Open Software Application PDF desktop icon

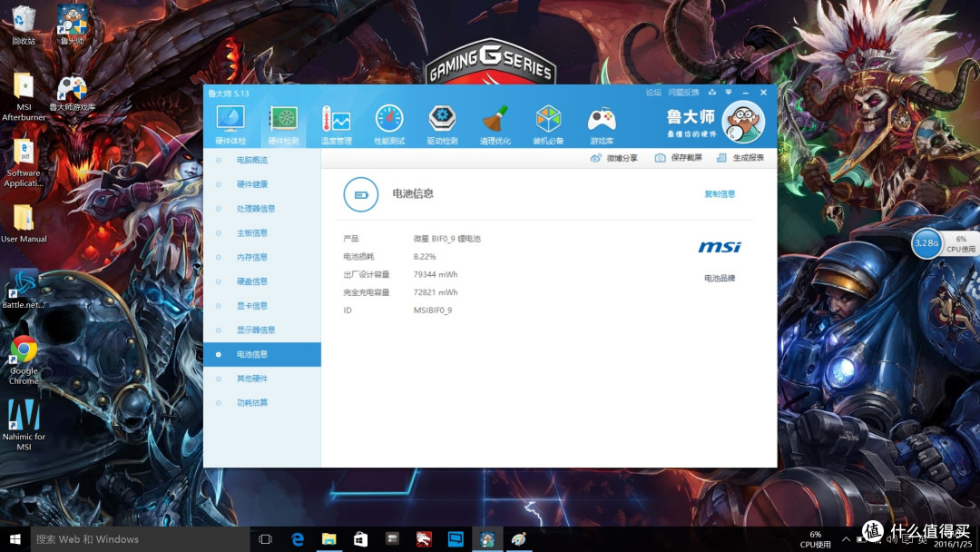pyautogui.click(x=24, y=163)
